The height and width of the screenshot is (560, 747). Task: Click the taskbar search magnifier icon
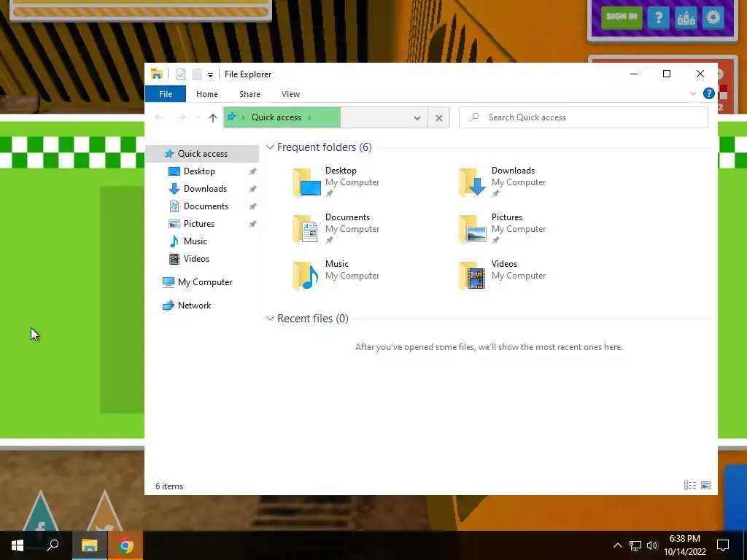click(x=53, y=545)
